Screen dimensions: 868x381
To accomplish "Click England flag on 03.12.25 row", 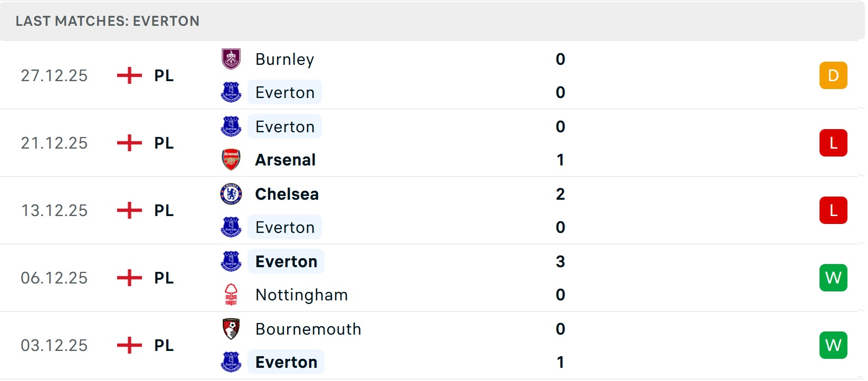I will click(129, 345).
